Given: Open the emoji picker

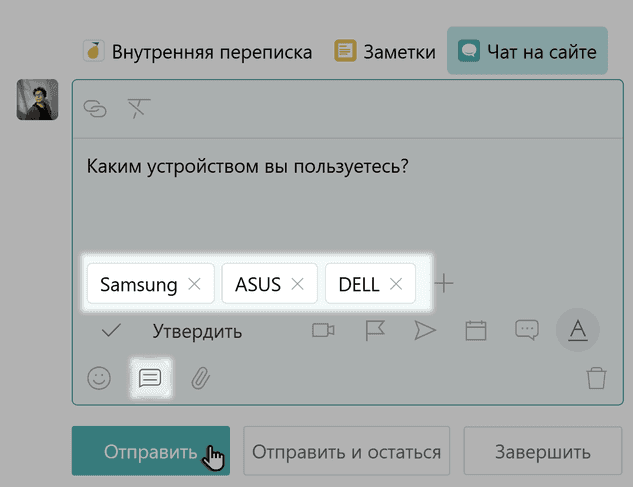Looking at the screenshot, I should [x=98, y=378].
